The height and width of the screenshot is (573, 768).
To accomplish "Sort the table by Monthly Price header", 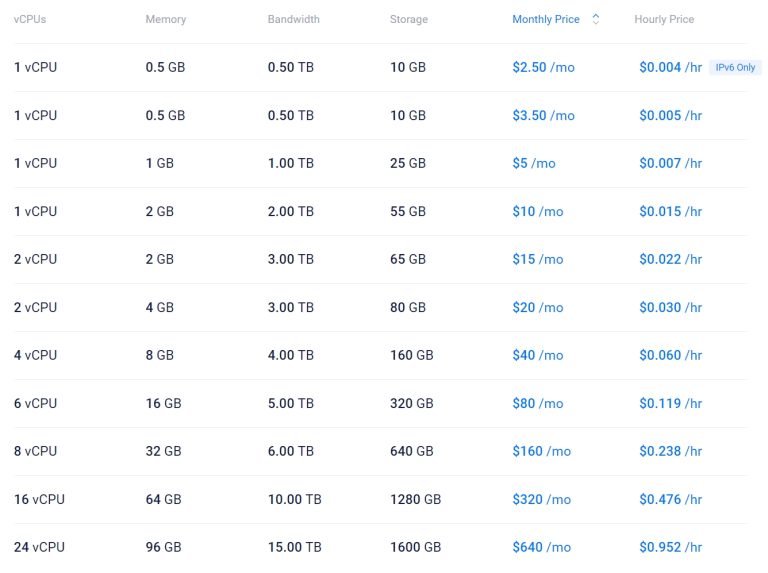I will pyautogui.click(x=545, y=19).
